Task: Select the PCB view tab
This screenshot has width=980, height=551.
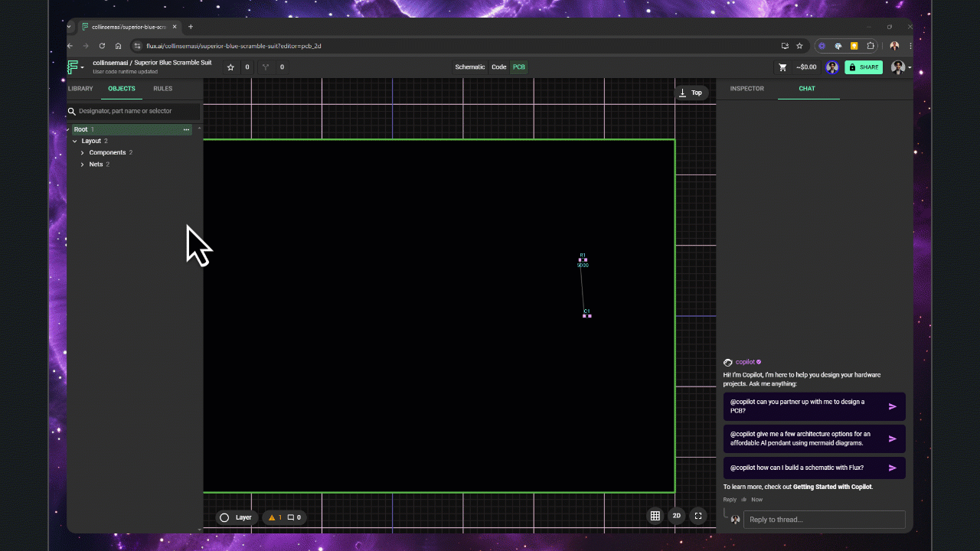Action: (519, 67)
